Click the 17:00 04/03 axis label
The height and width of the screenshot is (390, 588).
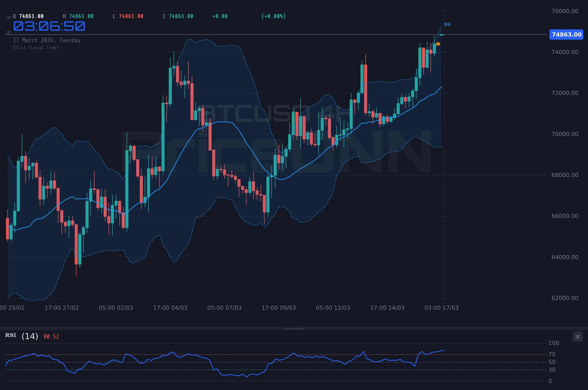tap(171, 308)
